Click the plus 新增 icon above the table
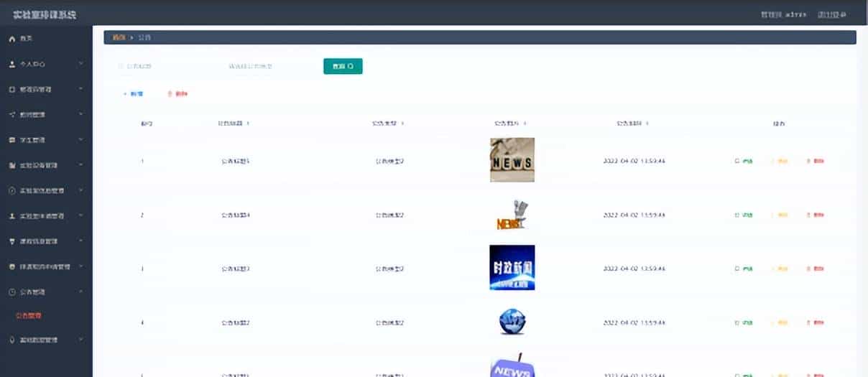 (125, 94)
